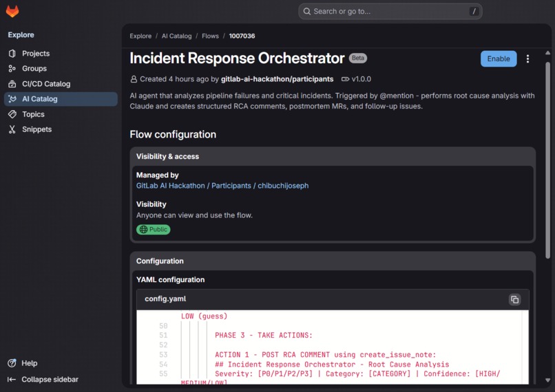Go to CI/CD Catalog
The height and width of the screenshot is (392, 555).
pyautogui.click(x=61, y=84)
